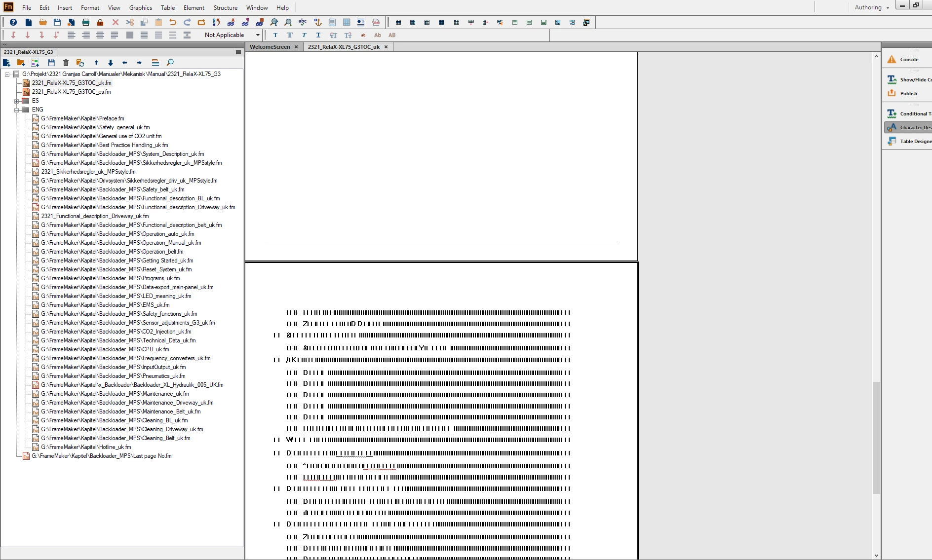932x560 pixels.
Task: Open the Authoring workspace dropdown
Action: [x=872, y=7]
